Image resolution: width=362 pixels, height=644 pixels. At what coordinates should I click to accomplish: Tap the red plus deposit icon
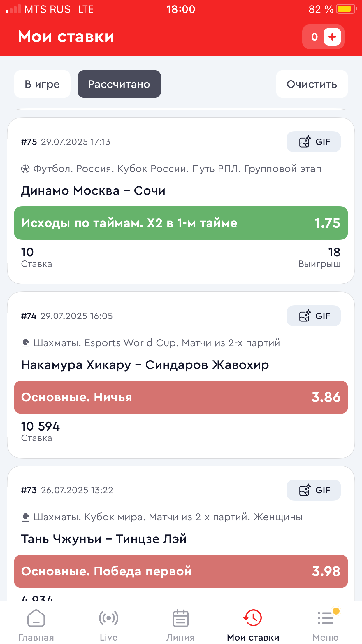(x=332, y=37)
